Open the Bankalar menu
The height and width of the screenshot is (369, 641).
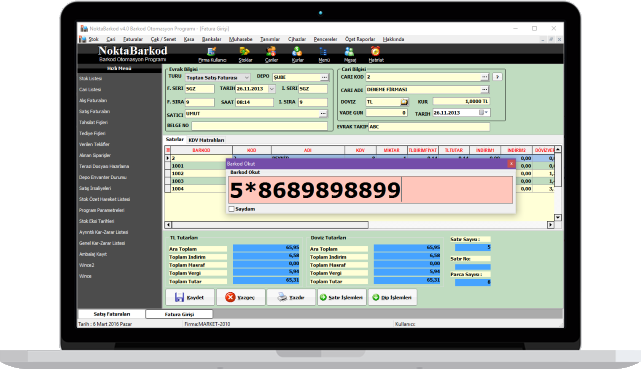tap(211, 39)
